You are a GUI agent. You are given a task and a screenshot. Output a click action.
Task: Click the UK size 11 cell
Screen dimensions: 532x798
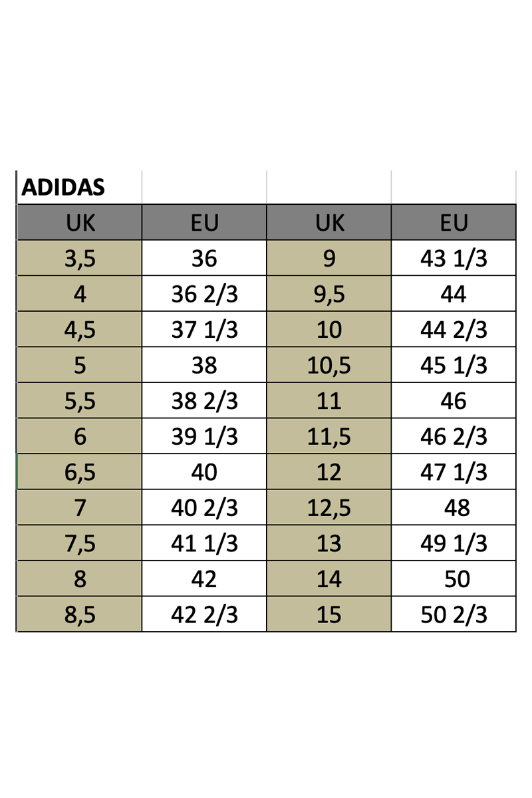point(329,401)
